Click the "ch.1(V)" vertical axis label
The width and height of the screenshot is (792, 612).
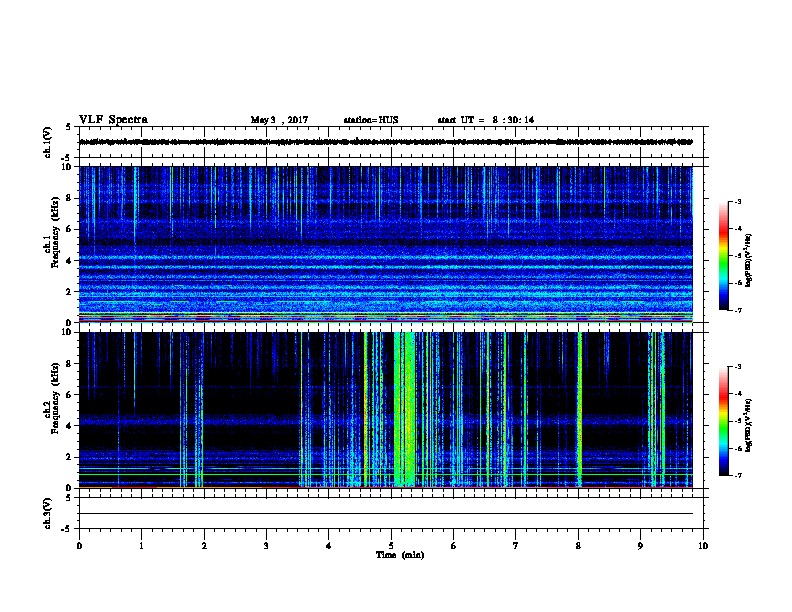click(48, 142)
